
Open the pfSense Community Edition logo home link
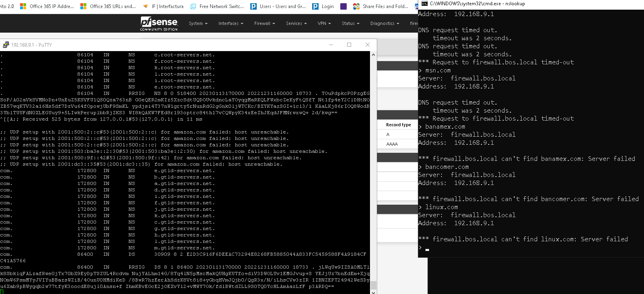tap(159, 23)
